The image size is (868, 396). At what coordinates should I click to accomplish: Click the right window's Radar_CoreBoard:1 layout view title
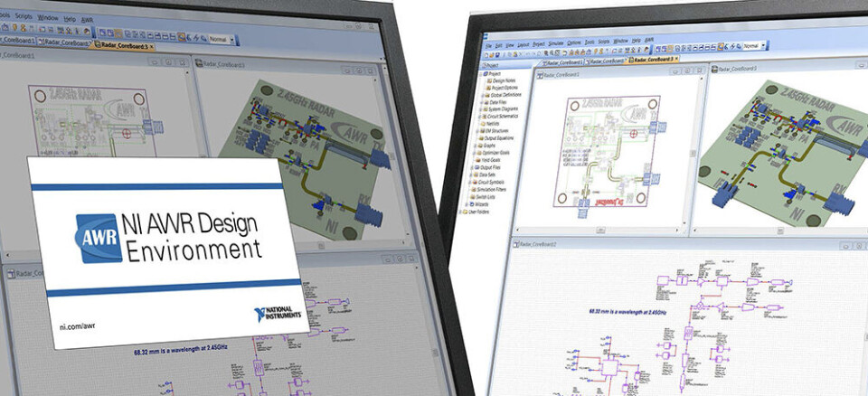pyautogui.click(x=561, y=75)
